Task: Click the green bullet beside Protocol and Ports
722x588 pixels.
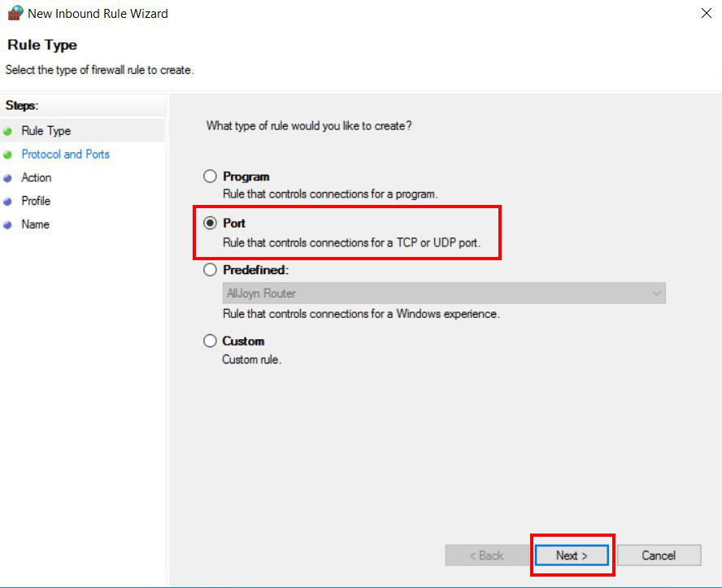Action: [x=7, y=155]
